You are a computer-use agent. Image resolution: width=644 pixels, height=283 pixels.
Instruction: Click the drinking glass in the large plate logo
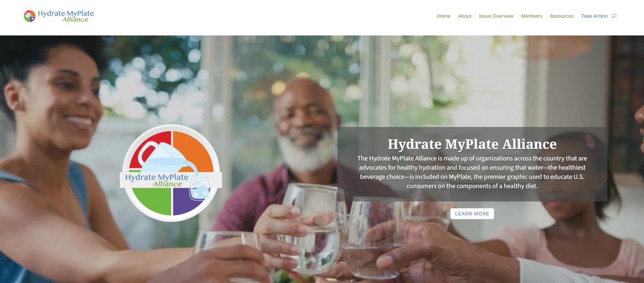pyautogui.click(x=199, y=187)
